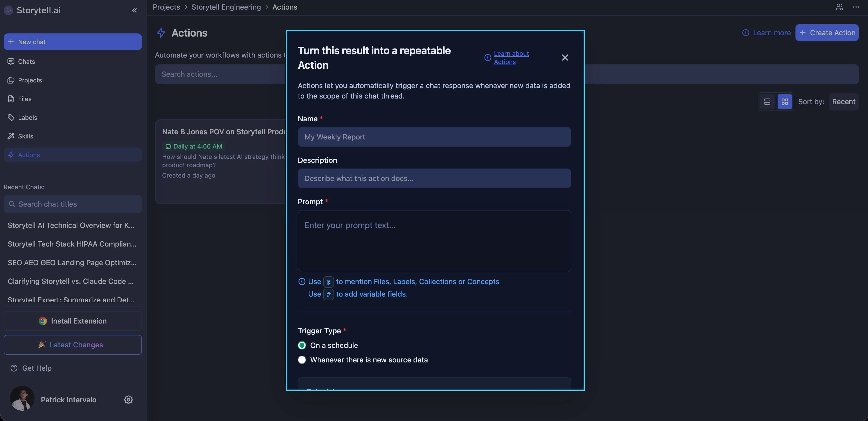Click Patrick Intervalo's profile avatar
This screenshot has width=868, height=421.
coord(22,398)
